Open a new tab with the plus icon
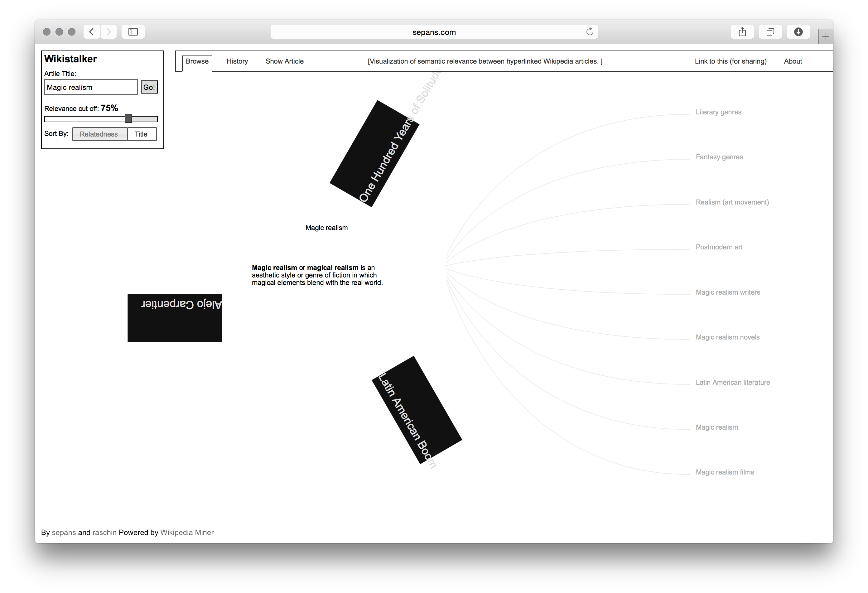Image resolution: width=868 pixels, height=593 pixels. pos(825,36)
